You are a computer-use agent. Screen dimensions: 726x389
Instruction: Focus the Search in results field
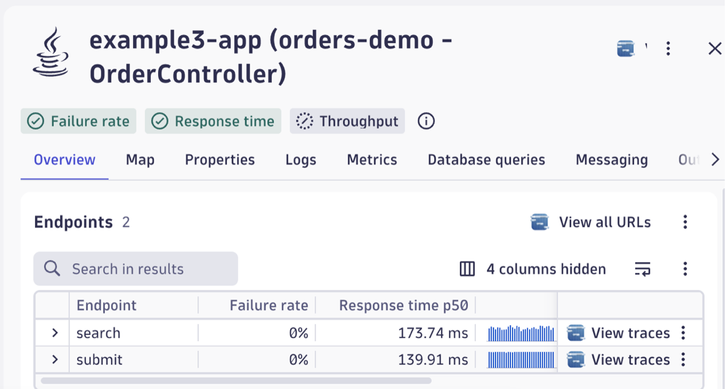click(x=136, y=269)
